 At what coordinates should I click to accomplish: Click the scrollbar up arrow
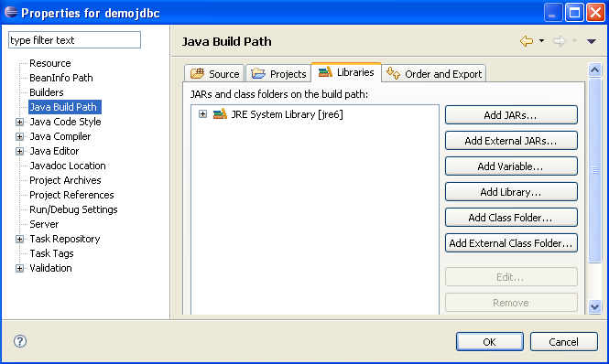coord(594,70)
